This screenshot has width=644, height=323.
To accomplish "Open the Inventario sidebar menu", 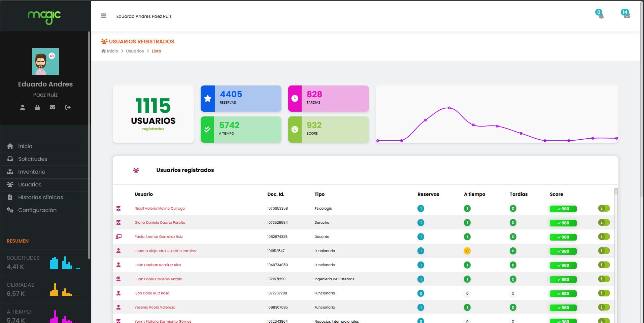I will [31, 172].
